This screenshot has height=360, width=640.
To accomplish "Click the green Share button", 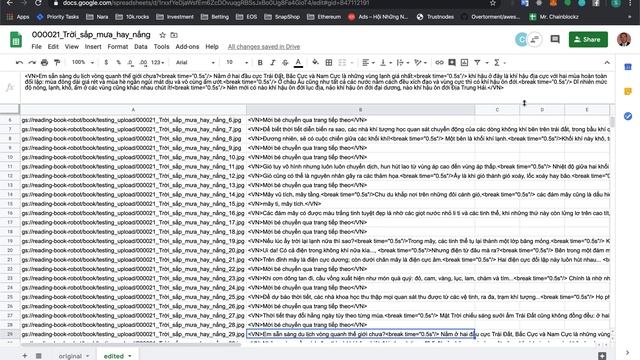I will click(588, 39).
